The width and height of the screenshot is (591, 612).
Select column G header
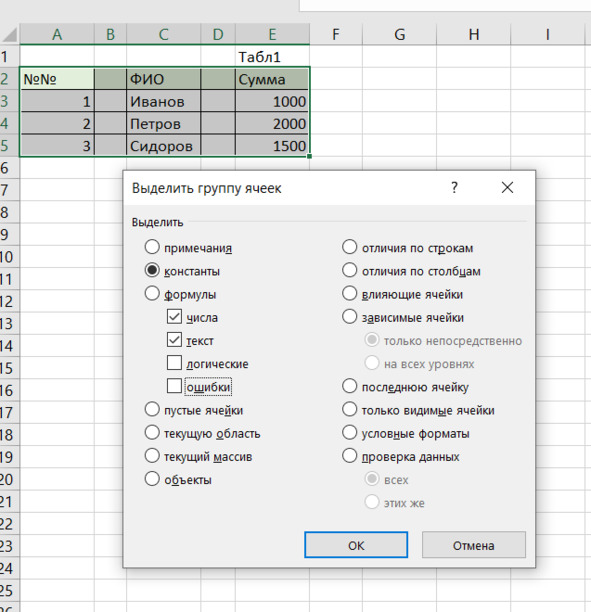click(x=399, y=34)
